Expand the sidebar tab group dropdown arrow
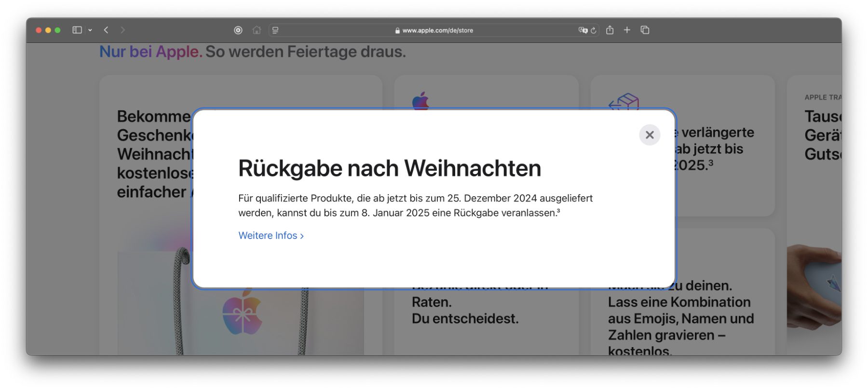 click(90, 30)
